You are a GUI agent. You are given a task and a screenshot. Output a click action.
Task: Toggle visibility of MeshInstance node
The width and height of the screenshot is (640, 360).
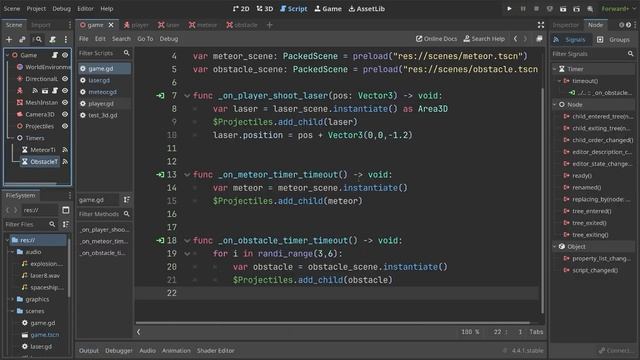coord(64,102)
